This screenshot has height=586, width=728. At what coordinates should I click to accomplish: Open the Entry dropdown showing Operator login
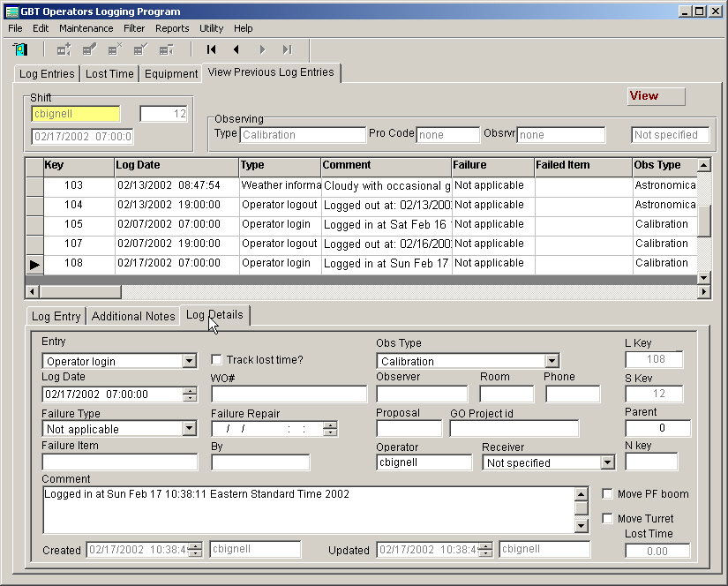point(190,361)
